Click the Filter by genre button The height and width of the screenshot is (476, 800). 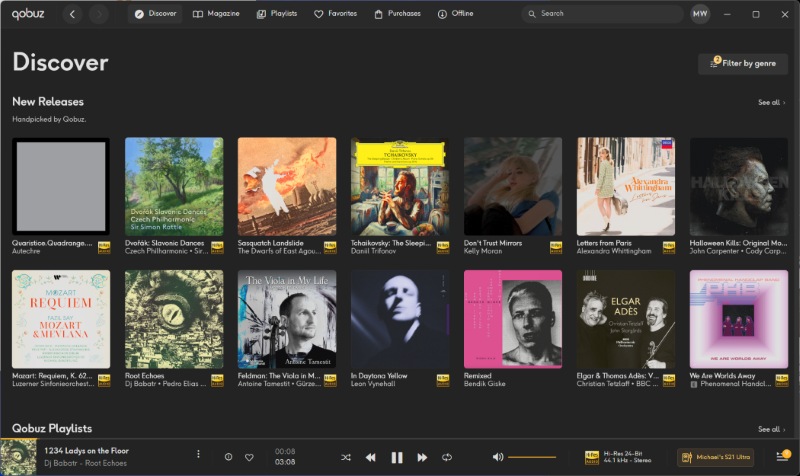[x=743, y=63]
